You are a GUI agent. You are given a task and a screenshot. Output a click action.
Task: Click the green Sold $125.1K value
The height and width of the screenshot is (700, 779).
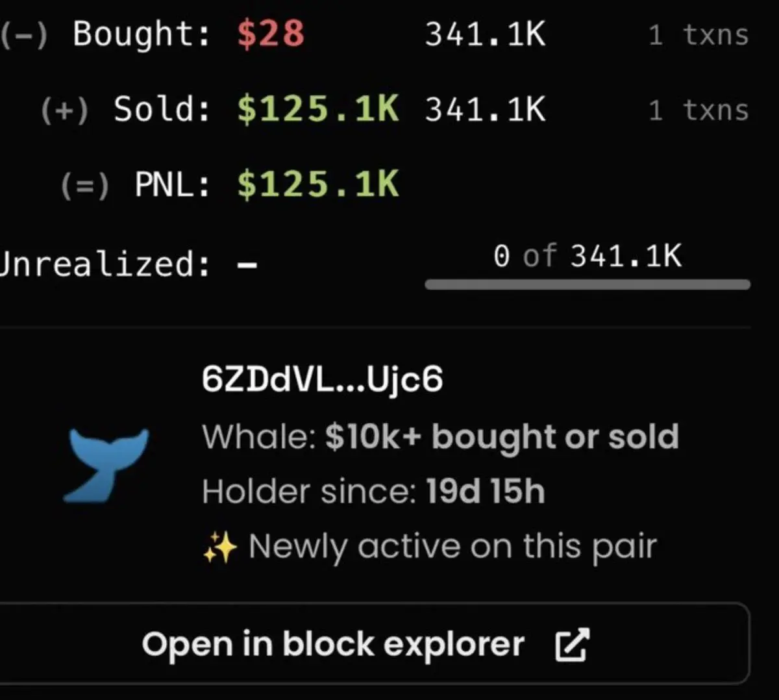[318, 109]
